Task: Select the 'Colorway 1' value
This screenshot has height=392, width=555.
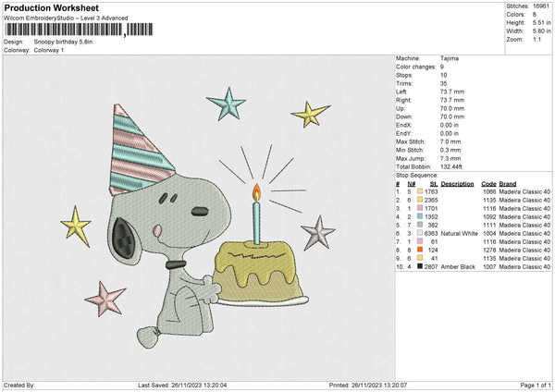Action: 49,50
